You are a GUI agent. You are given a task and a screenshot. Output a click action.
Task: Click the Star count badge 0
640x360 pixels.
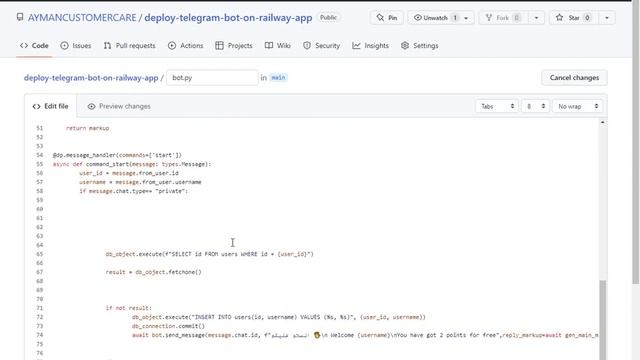[587, 18]
